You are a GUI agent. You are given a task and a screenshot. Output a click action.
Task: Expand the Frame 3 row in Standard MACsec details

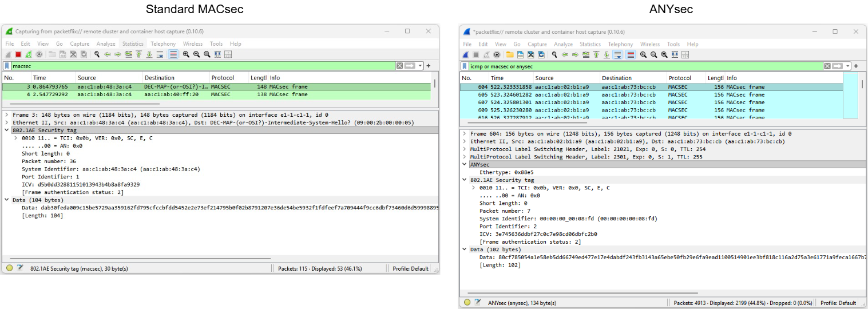6,114
